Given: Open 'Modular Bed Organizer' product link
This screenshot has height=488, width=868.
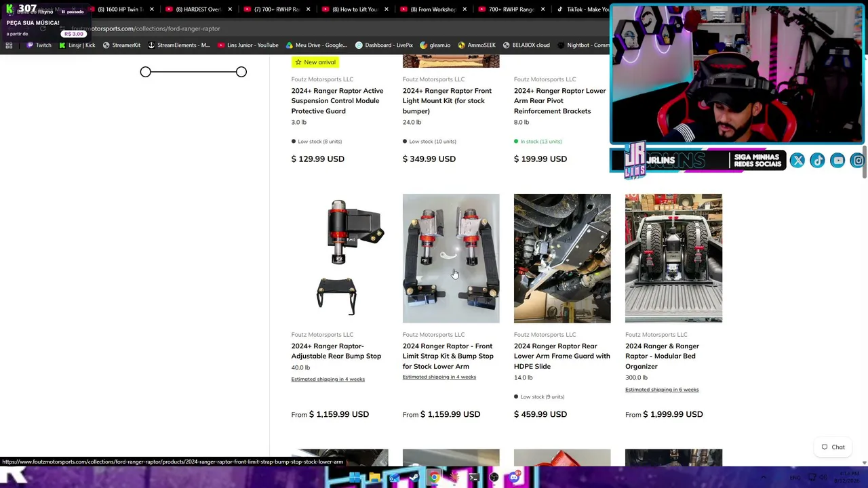Looking at the screenshot, I should point(662,356).
